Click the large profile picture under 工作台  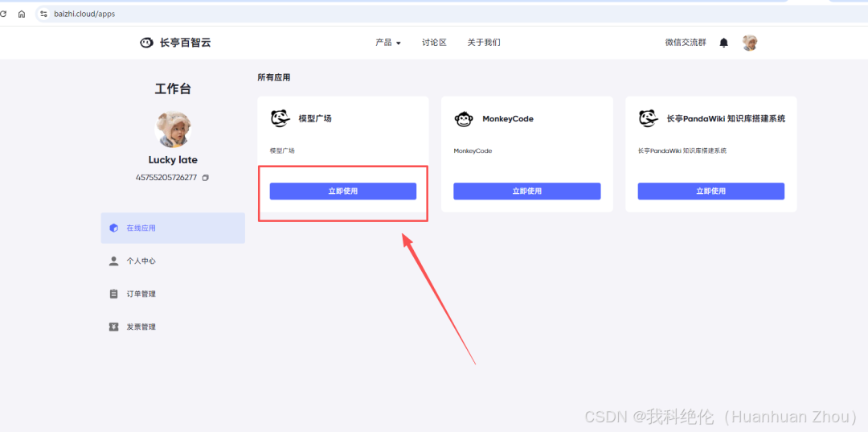[x=173, y=129]
